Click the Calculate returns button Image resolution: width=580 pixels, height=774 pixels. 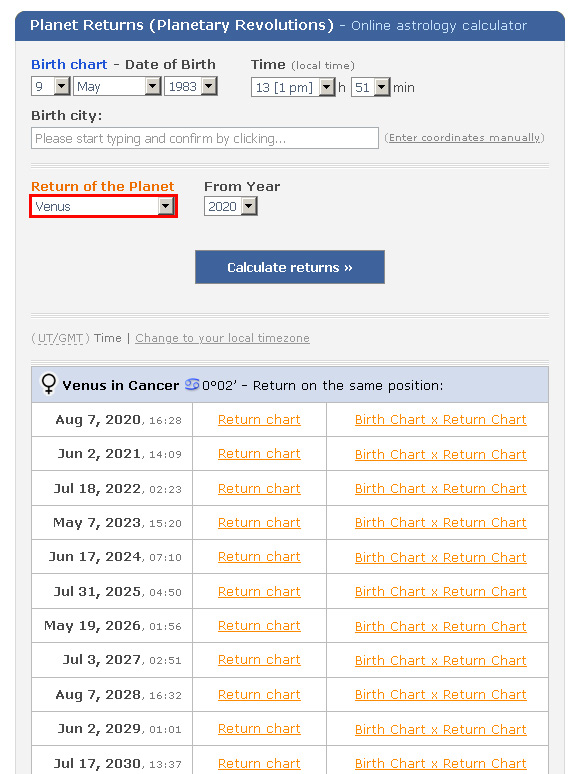[x=290, y=267]
